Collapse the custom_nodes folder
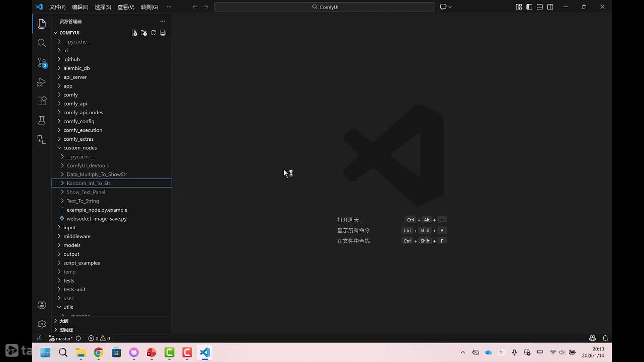 pyautogui.click(x=79, y=148)
